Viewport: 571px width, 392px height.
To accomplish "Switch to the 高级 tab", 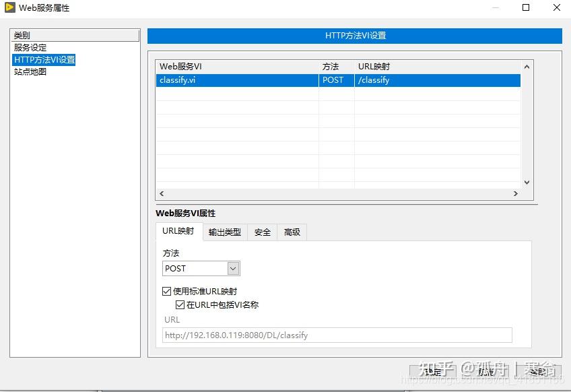I will [292, 232].
